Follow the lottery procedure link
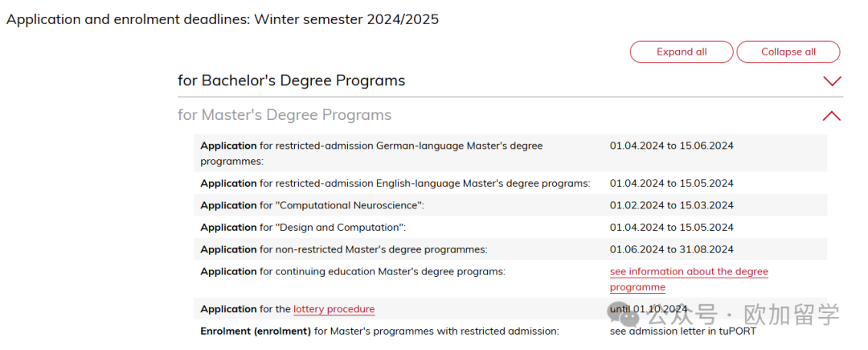 click(334, 309)
